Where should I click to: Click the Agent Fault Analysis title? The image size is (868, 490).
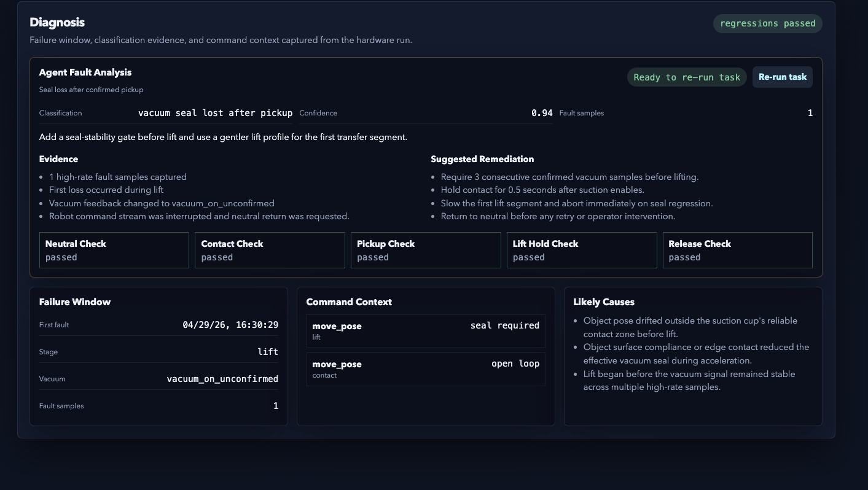coord(85,72)
